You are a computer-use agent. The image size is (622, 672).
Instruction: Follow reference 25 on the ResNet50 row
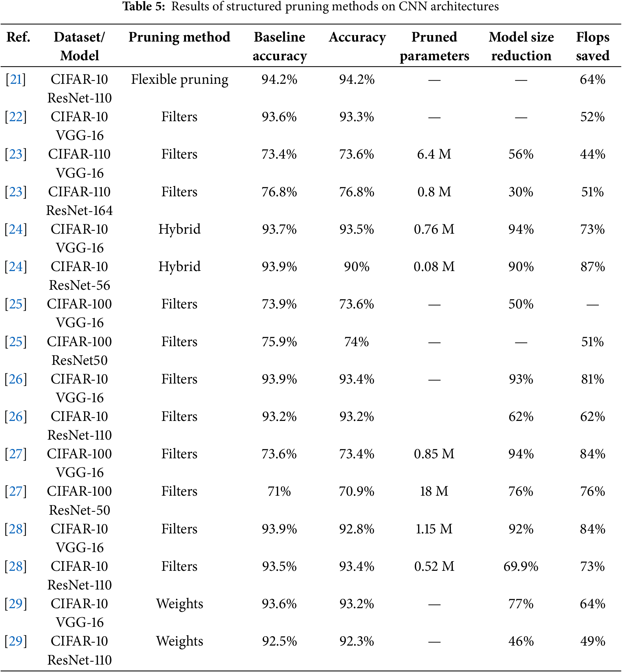(16, 342)
